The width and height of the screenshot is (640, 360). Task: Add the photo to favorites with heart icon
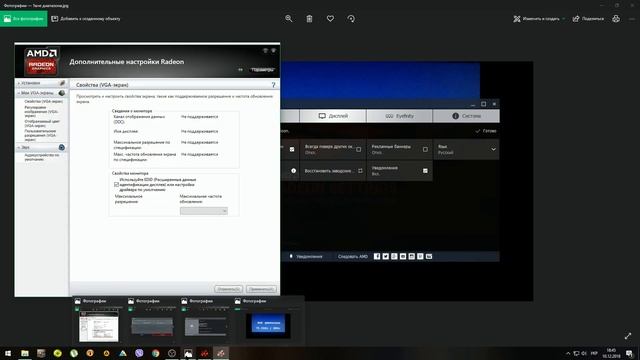click(330, 19)
